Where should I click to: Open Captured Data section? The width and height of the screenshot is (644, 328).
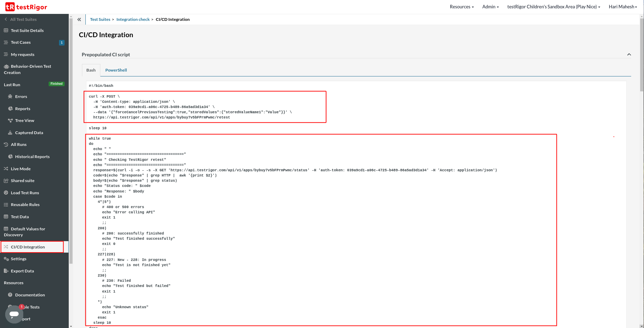click(29, 133)
